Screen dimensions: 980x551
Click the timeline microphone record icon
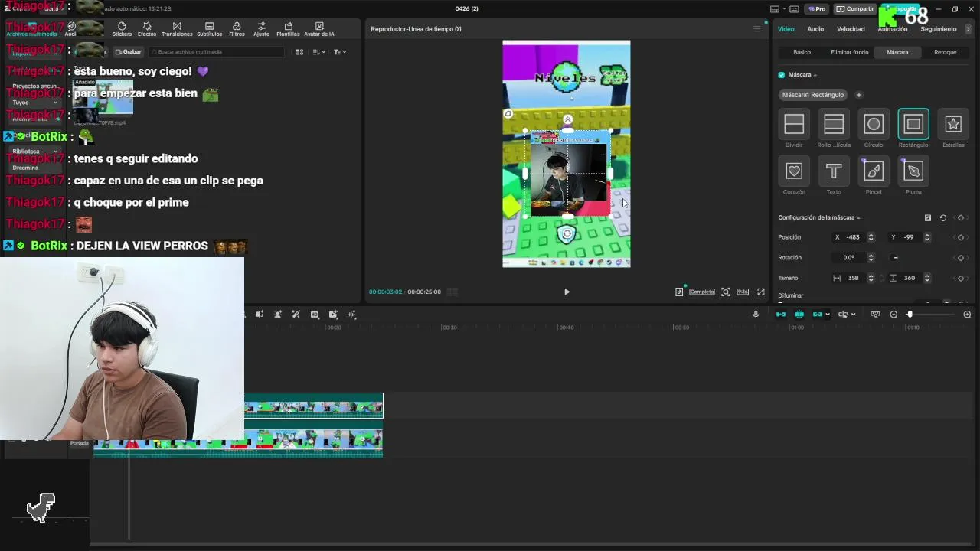point(756,315)
